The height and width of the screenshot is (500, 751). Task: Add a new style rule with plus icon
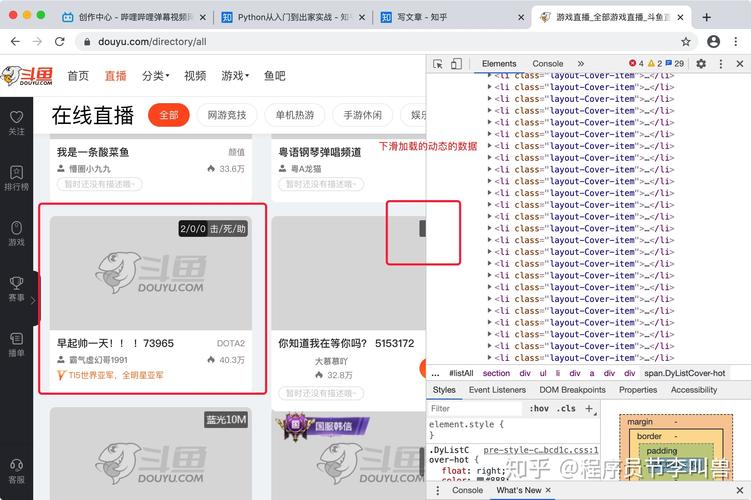pos(589,409)
